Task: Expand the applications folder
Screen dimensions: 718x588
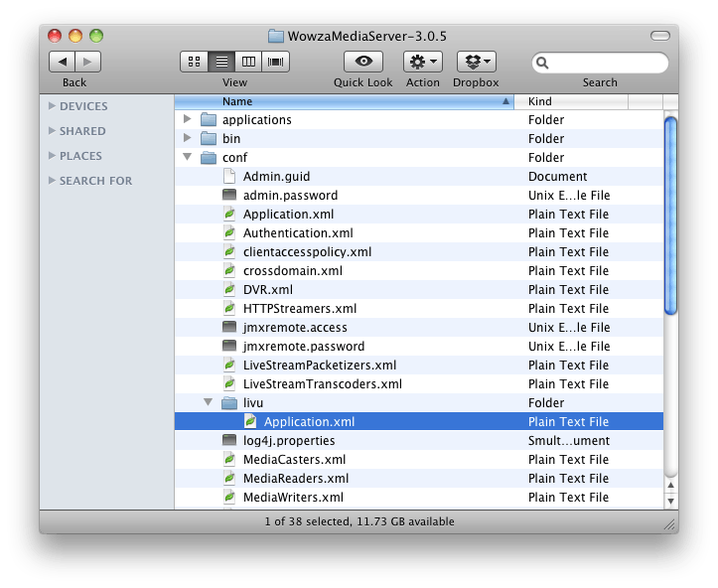Action: click(188, 120)
